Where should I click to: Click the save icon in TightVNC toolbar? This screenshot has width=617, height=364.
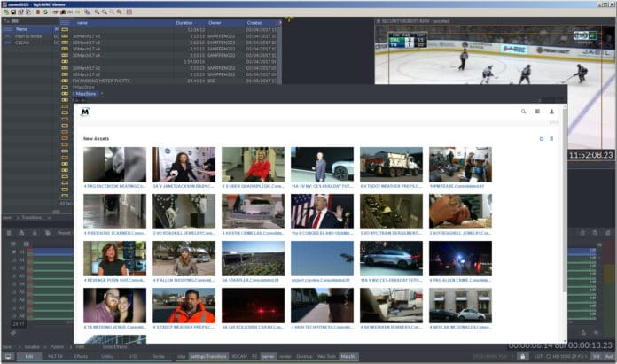(14, 12)
